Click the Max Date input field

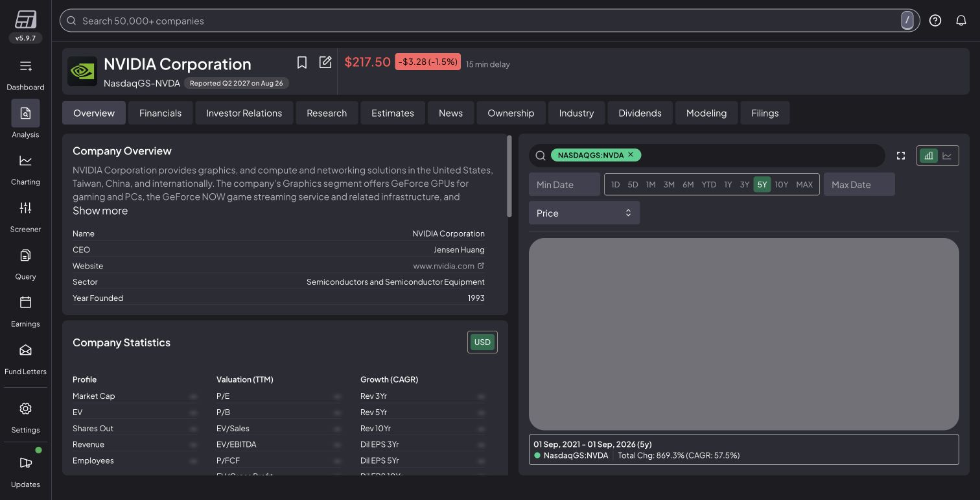(859, 184)
